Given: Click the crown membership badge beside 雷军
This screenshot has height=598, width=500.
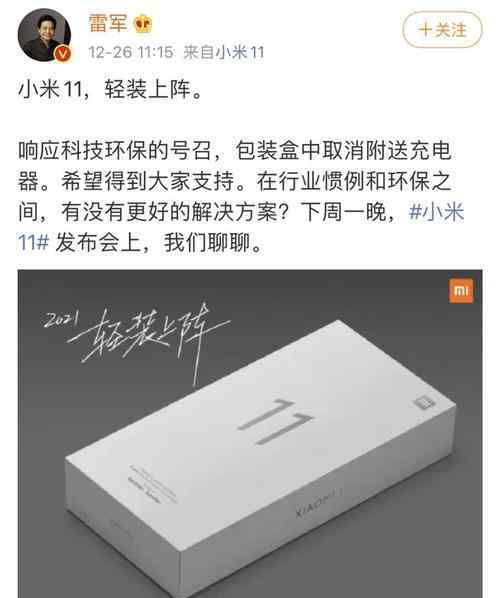Looking at the screenshot, I should 143,24.
